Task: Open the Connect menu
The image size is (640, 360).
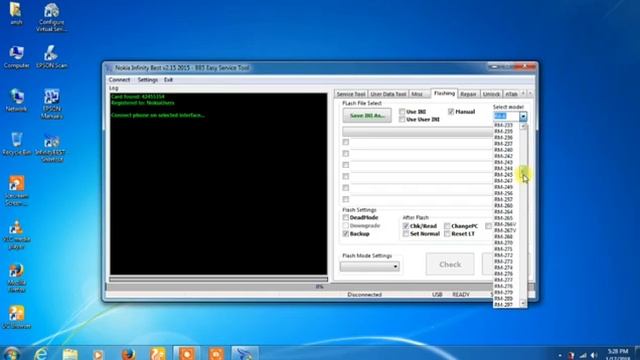Action: 119,80
